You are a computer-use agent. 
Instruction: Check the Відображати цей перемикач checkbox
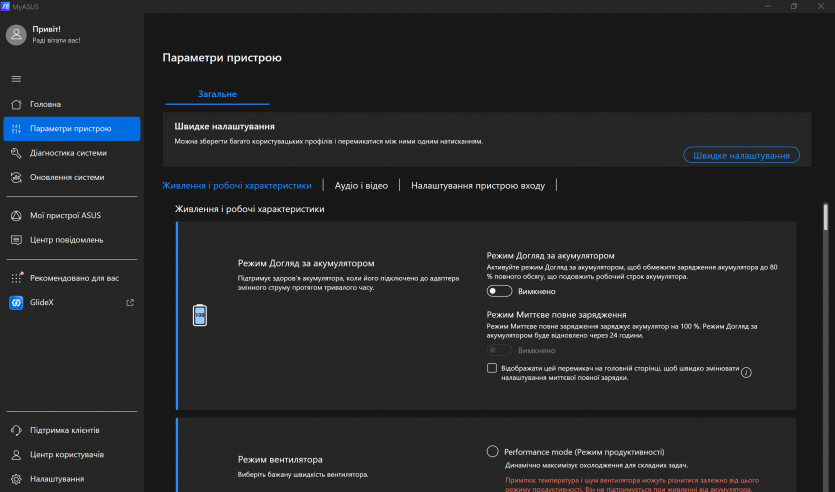tap(492, 368)
